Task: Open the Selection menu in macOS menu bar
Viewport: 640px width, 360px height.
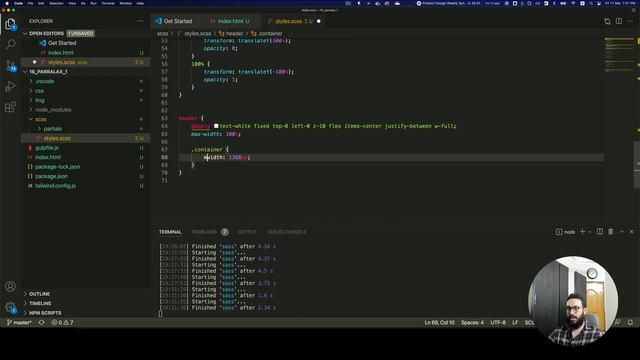Action: point(56,3)
